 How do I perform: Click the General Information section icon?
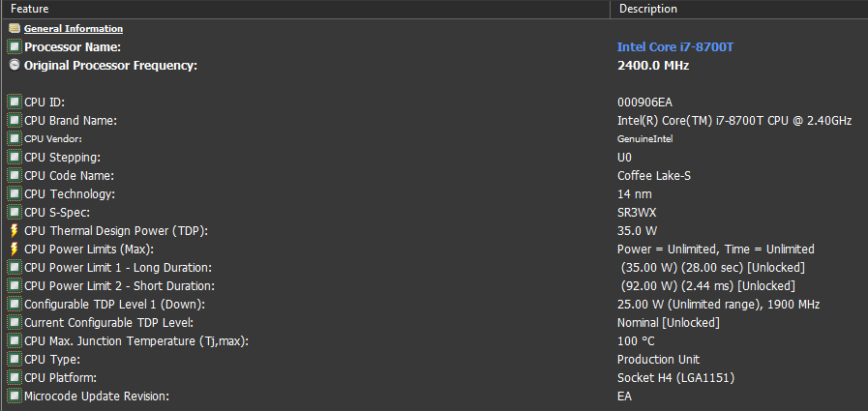tap(14, 29)
